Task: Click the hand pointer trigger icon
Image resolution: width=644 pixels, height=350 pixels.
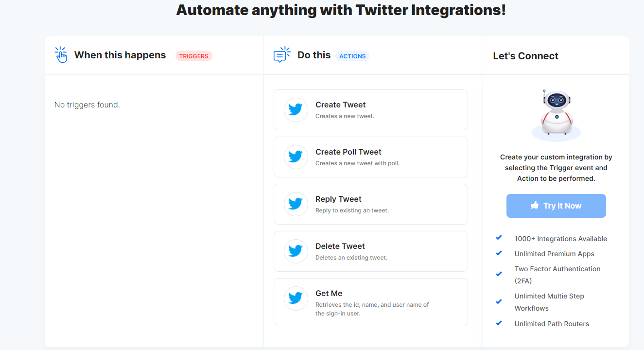Action: [61, 55]
